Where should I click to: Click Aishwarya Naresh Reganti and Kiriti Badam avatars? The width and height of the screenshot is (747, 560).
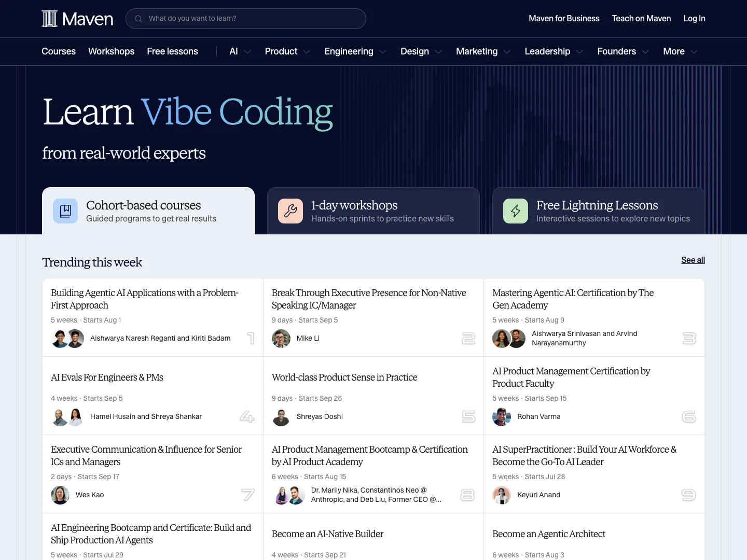[68, 339]
